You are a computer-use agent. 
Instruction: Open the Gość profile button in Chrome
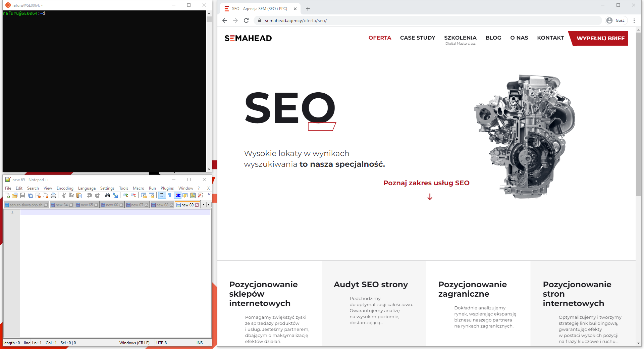coord(616,20)
